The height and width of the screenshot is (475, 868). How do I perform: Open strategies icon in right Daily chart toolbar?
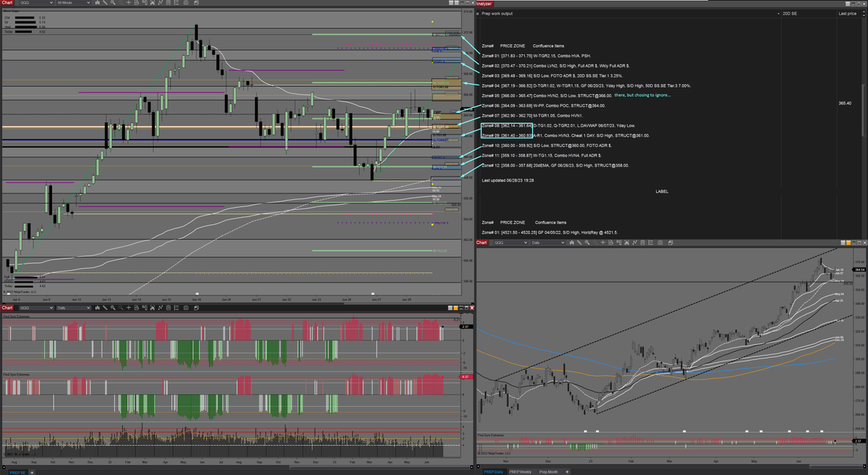click(642, 243)
